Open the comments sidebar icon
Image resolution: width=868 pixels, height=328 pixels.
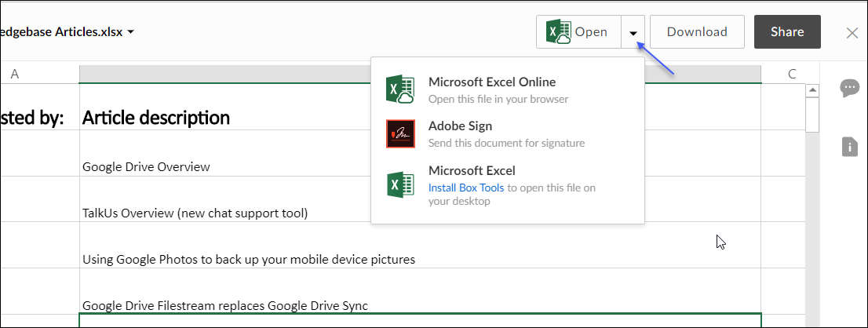click(x=849, y=88)
